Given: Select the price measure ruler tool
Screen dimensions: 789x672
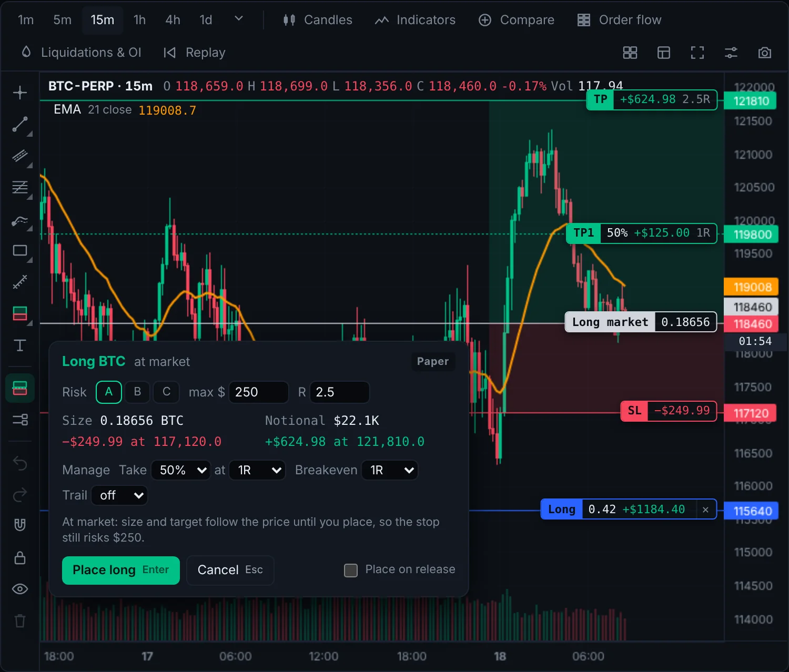Looking at the screenshot, I should [20, 282].
